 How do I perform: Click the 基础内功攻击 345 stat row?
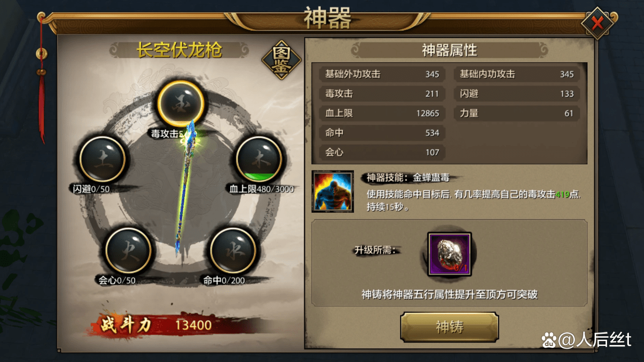point(516,74)
